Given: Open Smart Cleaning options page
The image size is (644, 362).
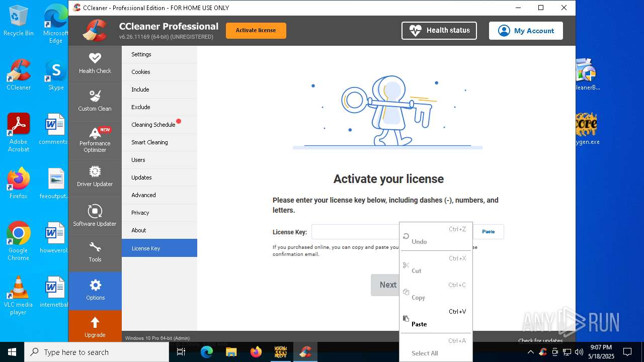Looking at the screenshot, I should (159, 142).
